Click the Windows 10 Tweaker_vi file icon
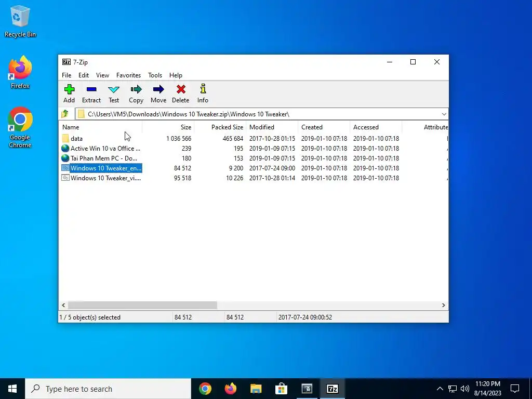 coord(65,178)
